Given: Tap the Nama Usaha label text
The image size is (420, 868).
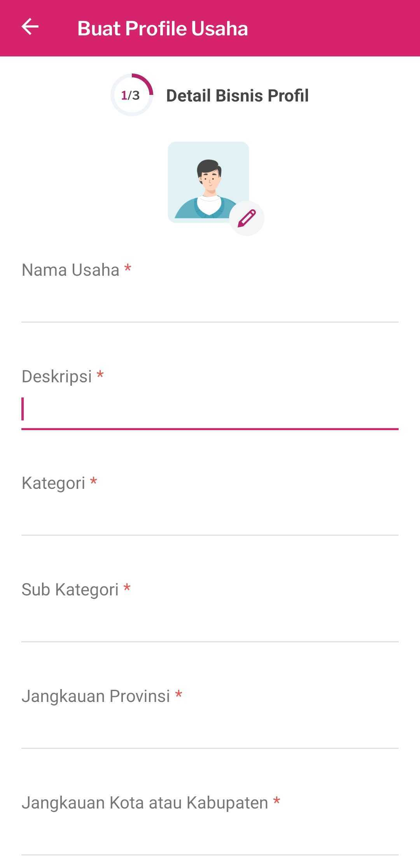Looking at the screenshot, I should pos(70,270).
